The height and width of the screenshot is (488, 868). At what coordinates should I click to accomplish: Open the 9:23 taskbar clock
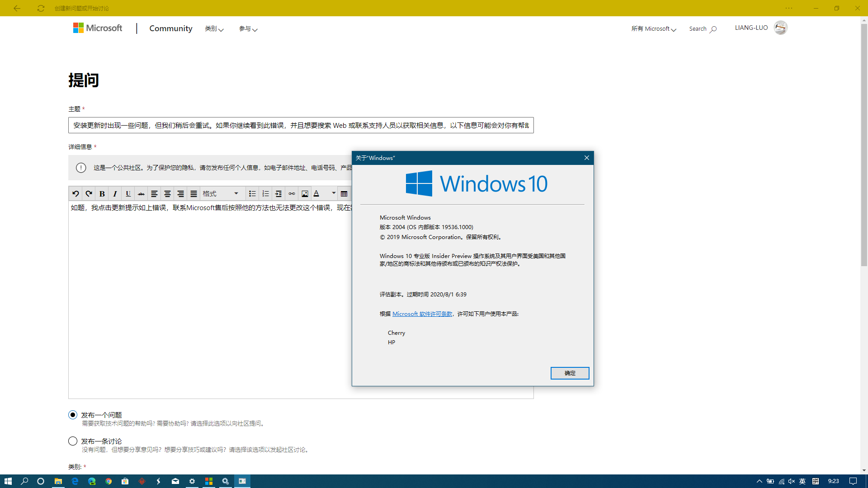click(833, 481)
